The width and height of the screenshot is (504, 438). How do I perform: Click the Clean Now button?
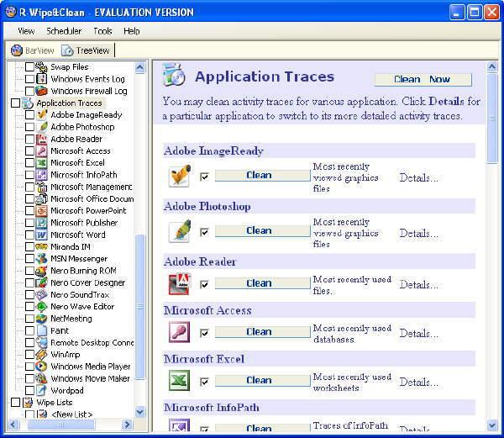423,79
